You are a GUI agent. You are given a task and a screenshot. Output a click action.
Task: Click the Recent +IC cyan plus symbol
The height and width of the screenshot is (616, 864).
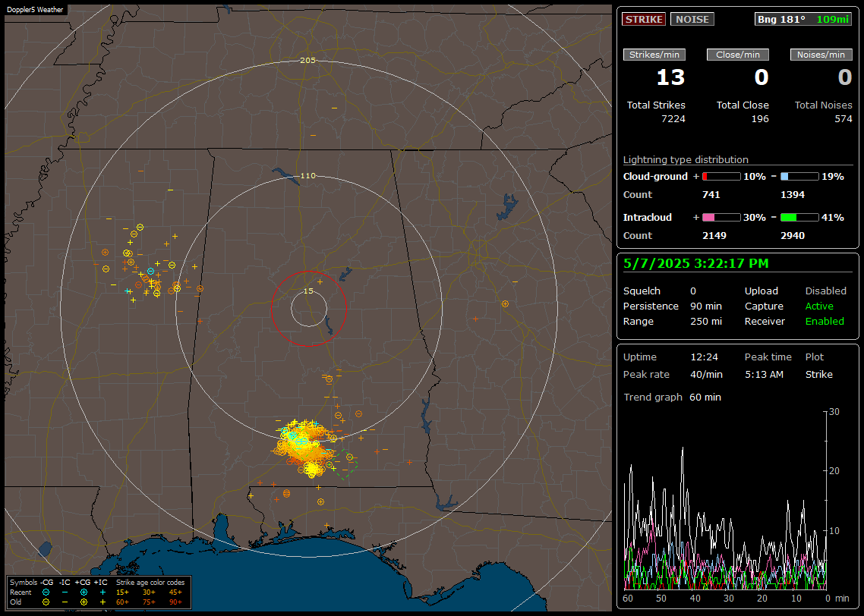102,592
